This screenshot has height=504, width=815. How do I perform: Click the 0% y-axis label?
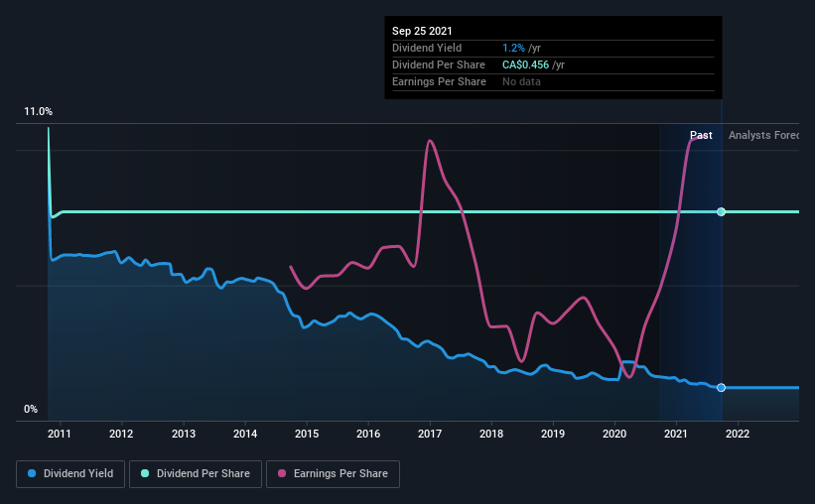31,410
